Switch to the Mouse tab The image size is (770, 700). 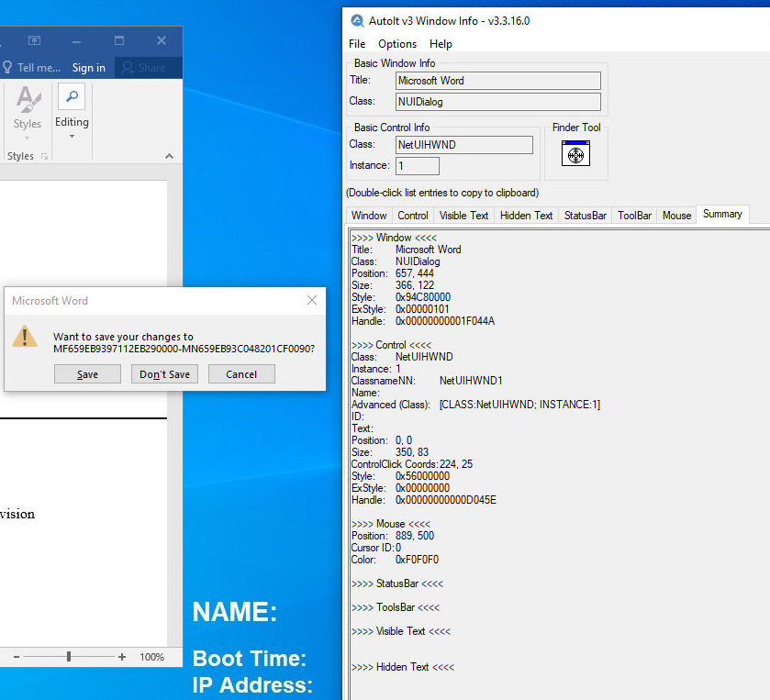pyautogui.click(x=676, y=216)
